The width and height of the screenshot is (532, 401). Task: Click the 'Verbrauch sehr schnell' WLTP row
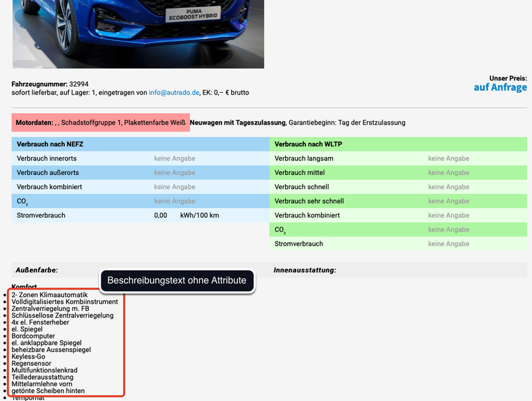click(309, 201)
